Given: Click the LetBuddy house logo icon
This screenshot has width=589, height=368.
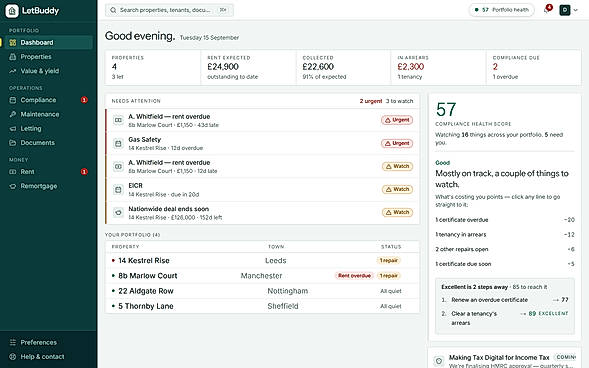Looking at the screenshot, I should coord(12,11).
